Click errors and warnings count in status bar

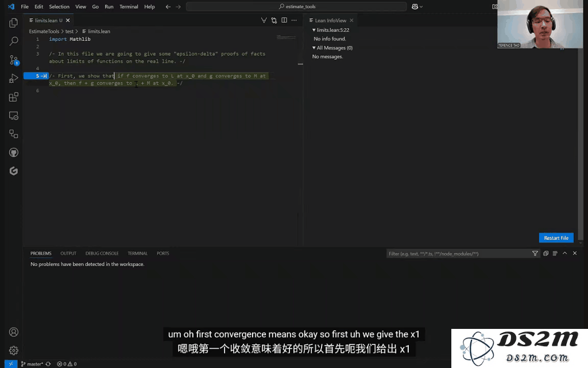(67, 364)
